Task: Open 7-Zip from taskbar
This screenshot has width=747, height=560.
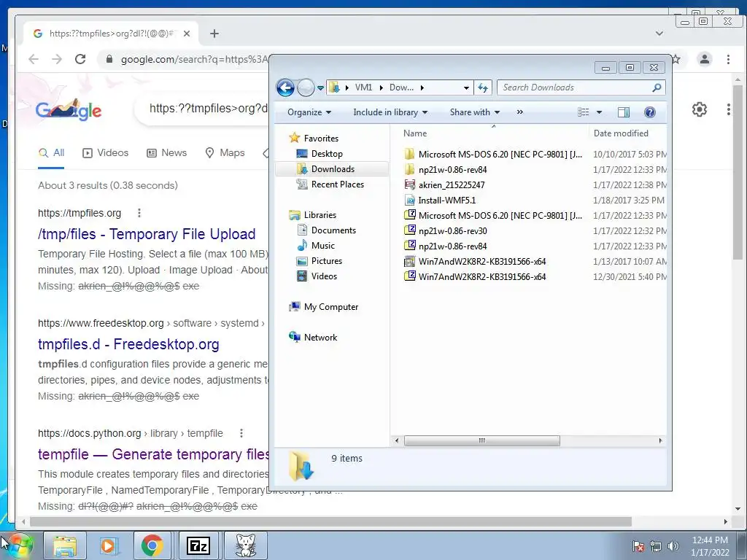Action: point(198,545)
